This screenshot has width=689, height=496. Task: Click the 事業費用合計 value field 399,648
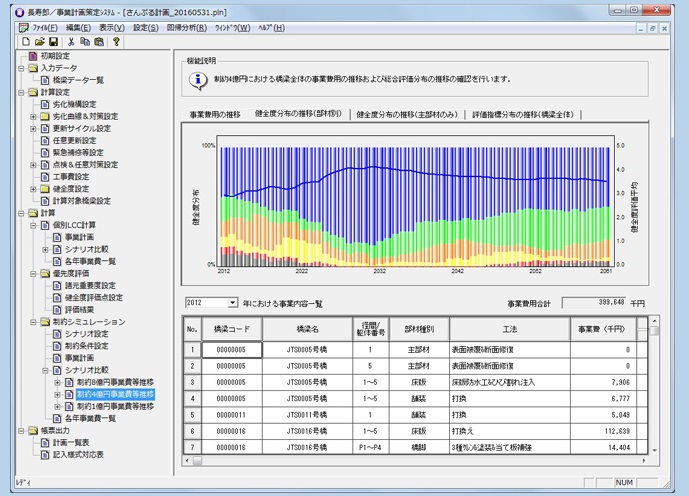[595, 303]
